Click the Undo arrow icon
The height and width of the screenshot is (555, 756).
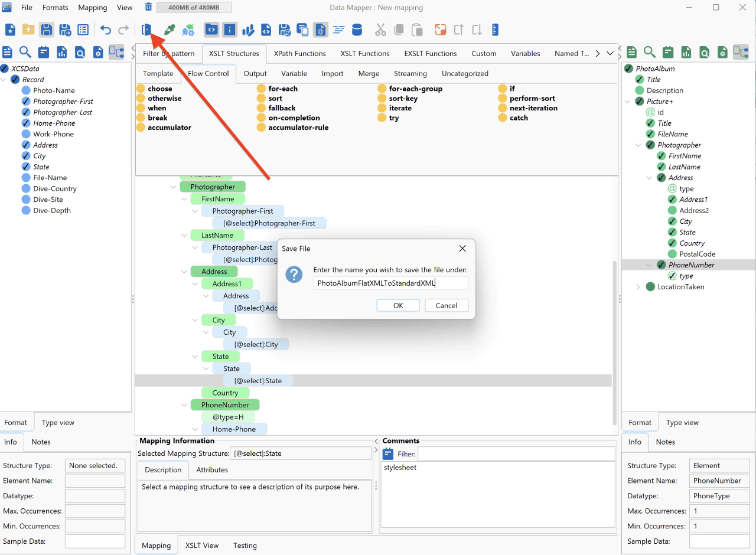[x=105, y=30]
